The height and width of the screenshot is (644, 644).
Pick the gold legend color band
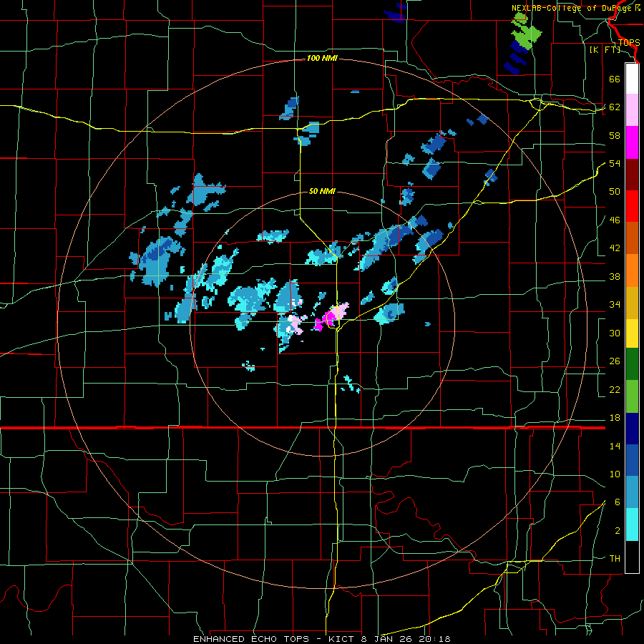(632, 303)
